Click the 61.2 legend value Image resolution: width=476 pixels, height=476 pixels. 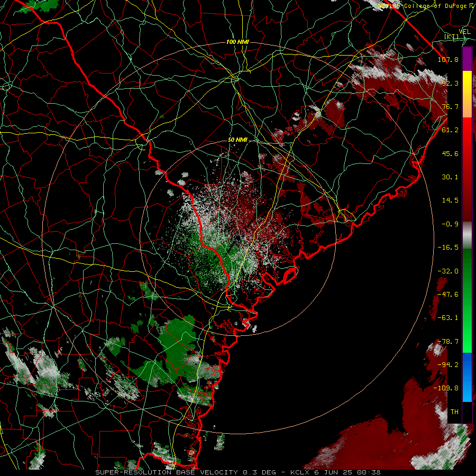450,130
